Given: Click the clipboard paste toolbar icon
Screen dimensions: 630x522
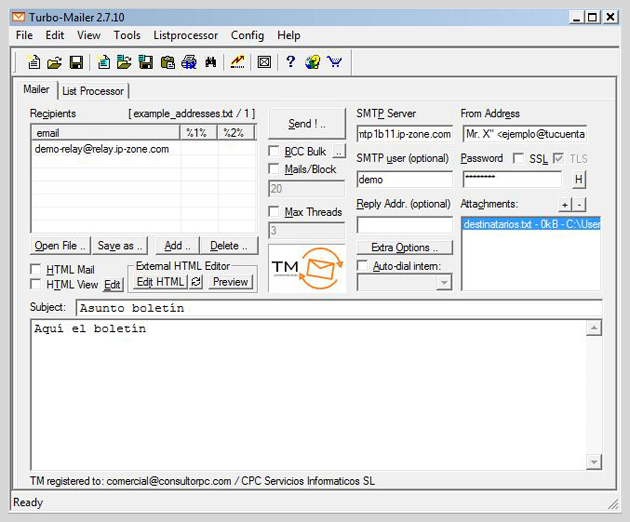Looking at the screenshot, I should pos(167,62).
